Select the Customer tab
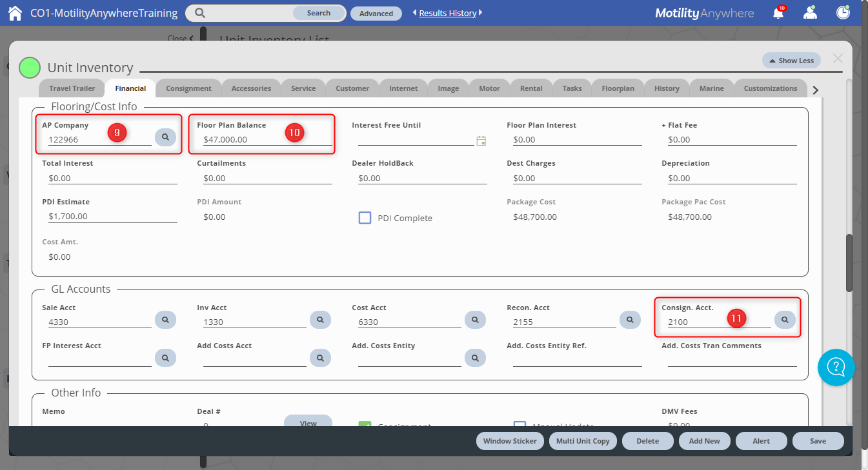This screenshot has width=868, height=470. 352,88
